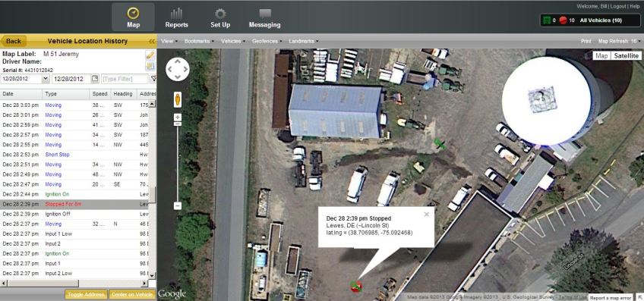Click the Logout link

[618, 7]
